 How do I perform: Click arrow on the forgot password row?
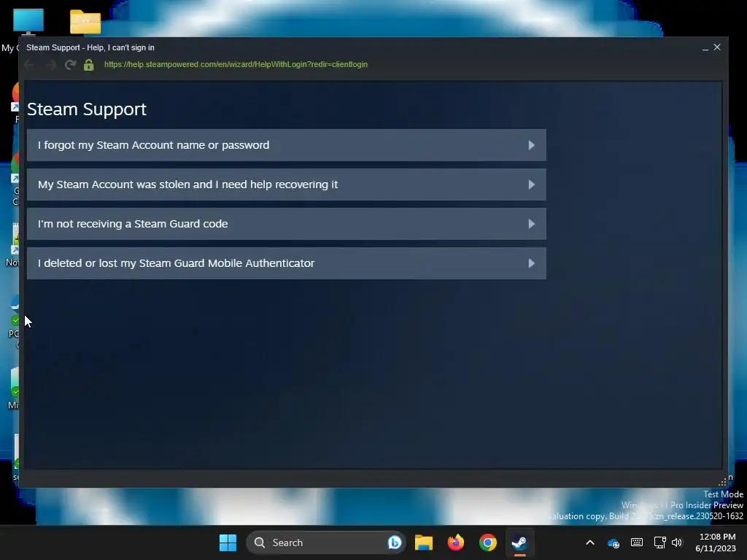click(x=531, y=145)
